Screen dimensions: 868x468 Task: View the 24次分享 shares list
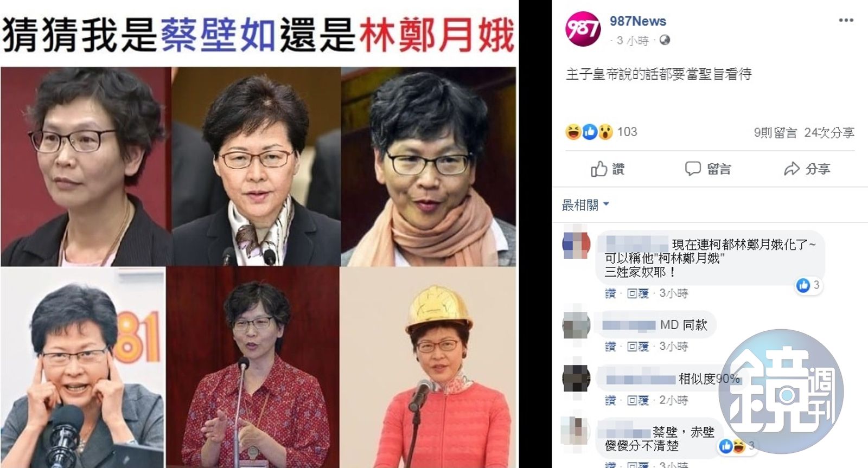click(x=829, y=133)
